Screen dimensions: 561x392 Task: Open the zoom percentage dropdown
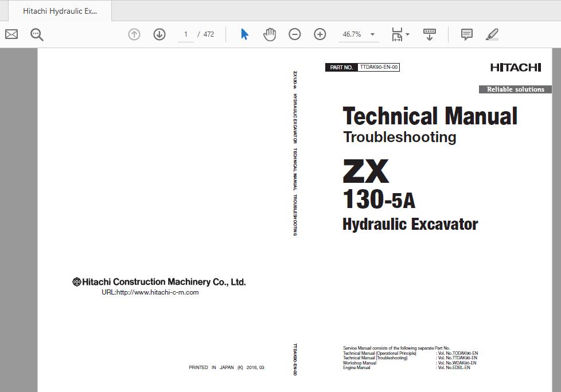(372, 34)
